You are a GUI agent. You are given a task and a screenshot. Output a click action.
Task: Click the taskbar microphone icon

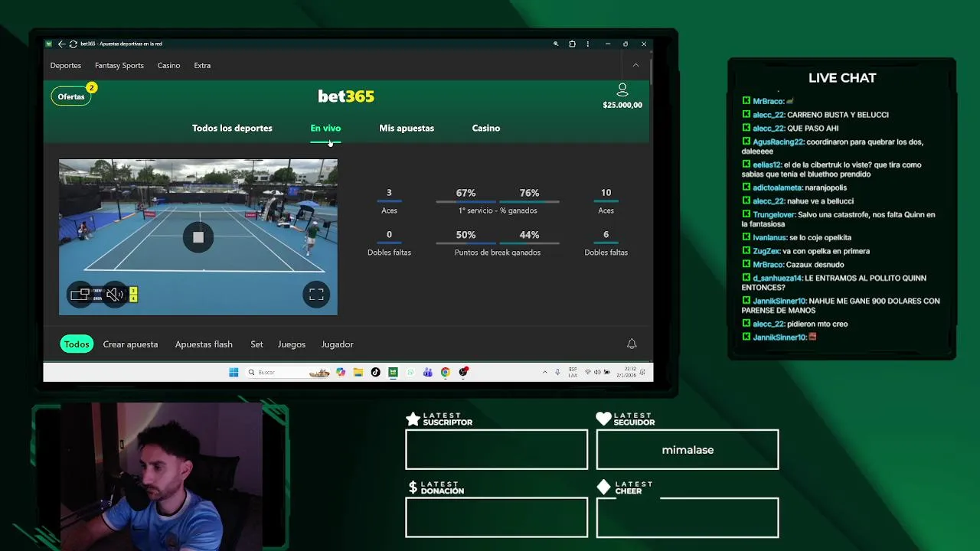(557, 372)
